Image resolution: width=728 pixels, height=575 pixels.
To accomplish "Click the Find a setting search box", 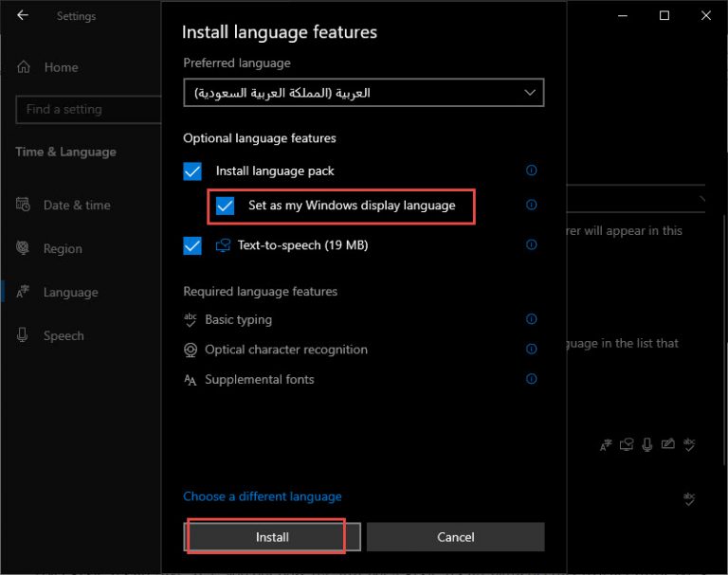I will coord(88,110).
